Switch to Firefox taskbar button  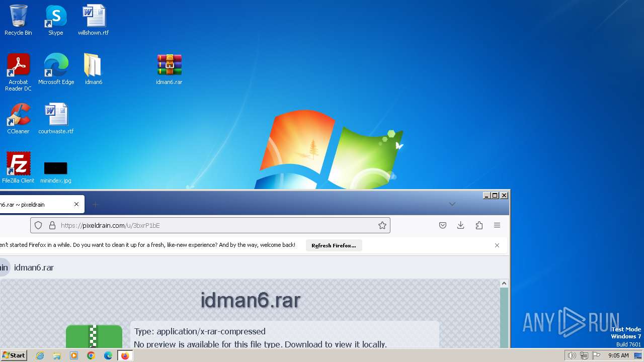[x=125, y=355]
